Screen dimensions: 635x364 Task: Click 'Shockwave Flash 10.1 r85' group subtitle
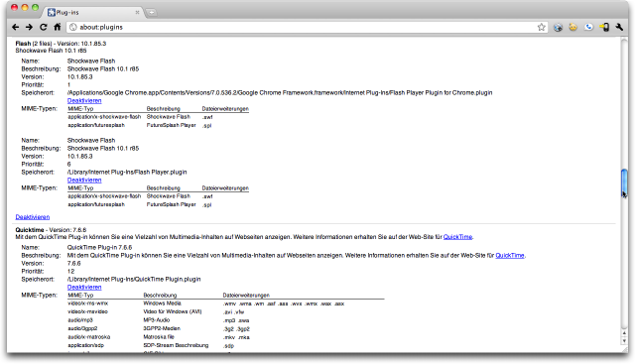[x=51, y=51]
